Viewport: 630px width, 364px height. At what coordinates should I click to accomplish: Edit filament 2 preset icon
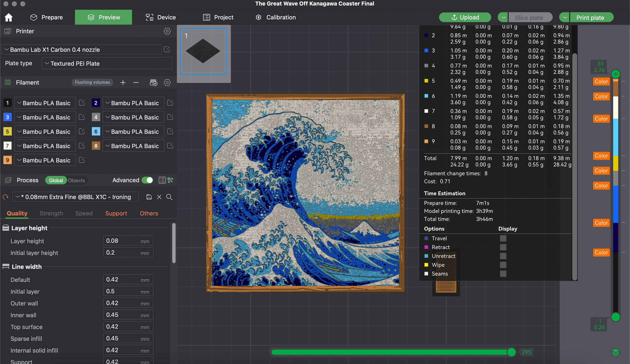tap(170, 103)
